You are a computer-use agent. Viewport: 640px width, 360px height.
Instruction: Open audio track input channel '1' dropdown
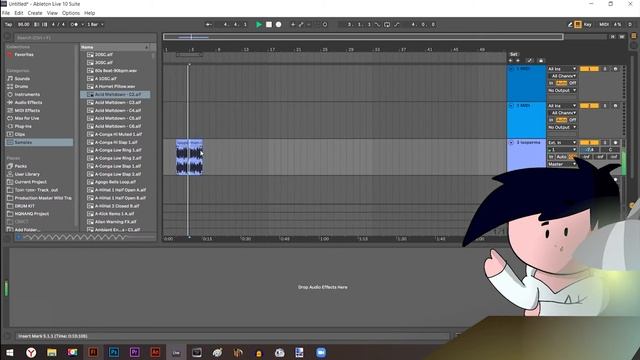tap(562, 150)
